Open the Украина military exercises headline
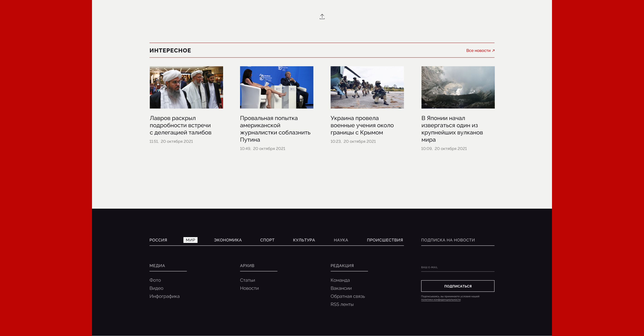 [362, 125]
